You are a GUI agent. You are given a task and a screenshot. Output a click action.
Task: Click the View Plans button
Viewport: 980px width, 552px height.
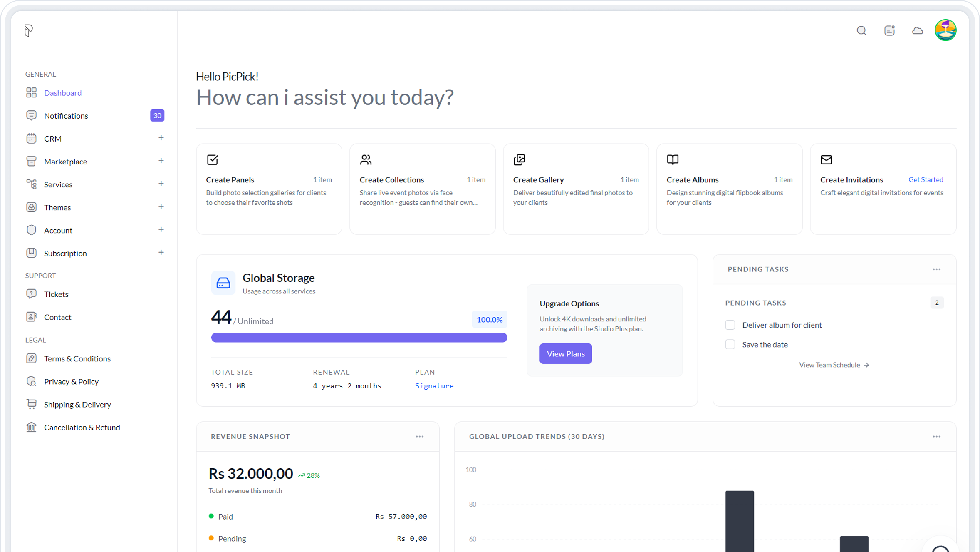565,354
